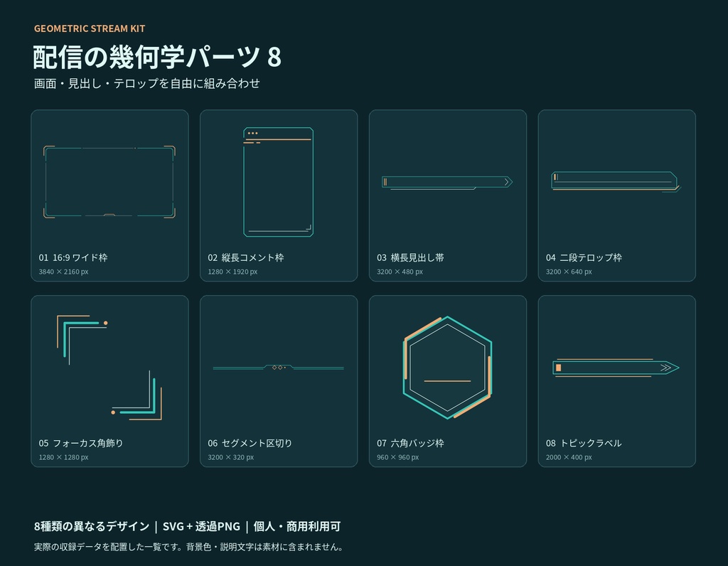Click the text "個人・商用利用可"
This screenshot has width=728, height=566.
tap(297, 526)
